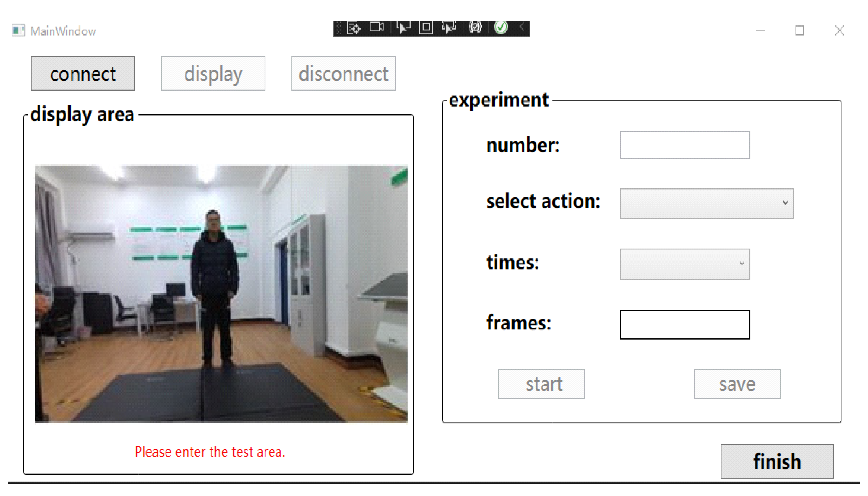Collapse debug toolbar with the chevron arrow

[x=522, y=27]
